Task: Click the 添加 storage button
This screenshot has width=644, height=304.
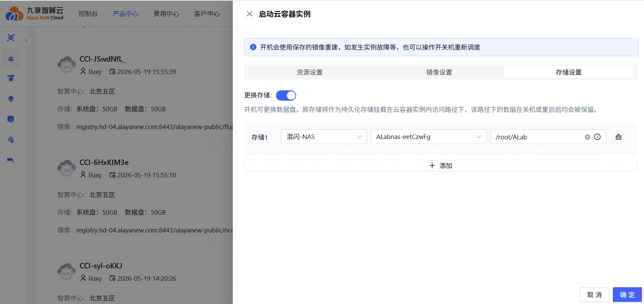Action: coord(441,166)
